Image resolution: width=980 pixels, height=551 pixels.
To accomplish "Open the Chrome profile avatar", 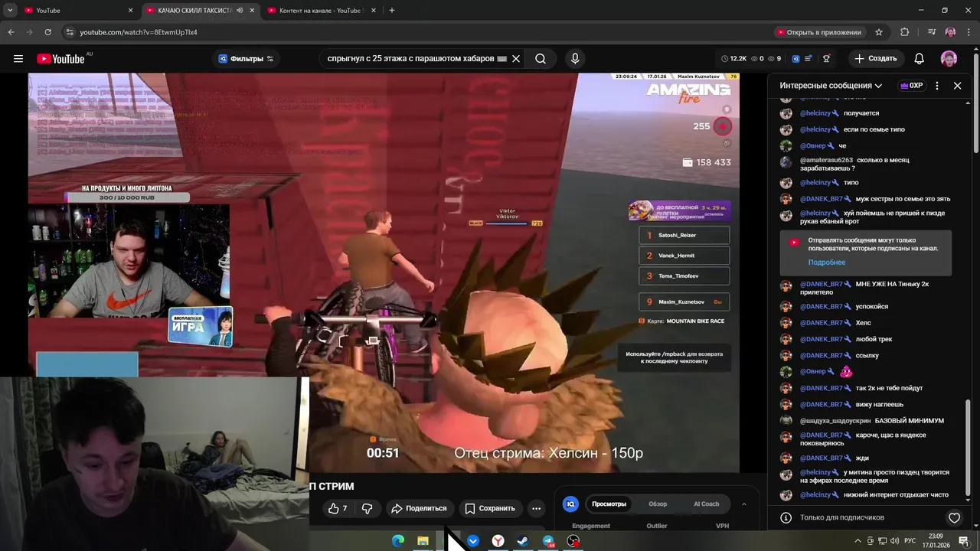I will pos(950,32).
